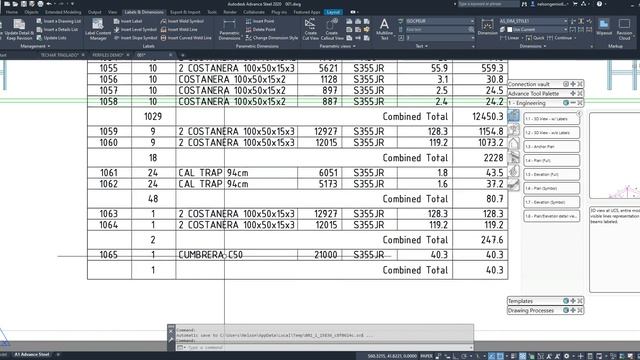Click Insert Weld Symbol
Viewport: 640px width, 360px height.
[182, 21]
